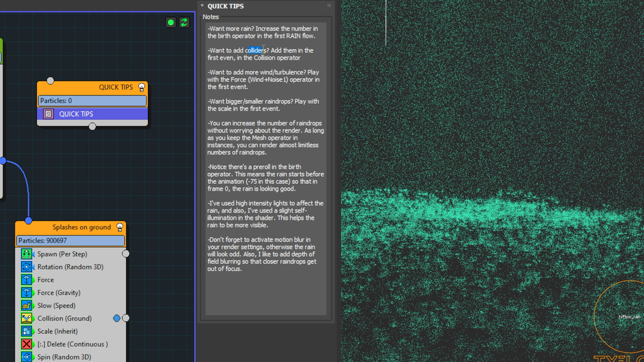Click the Spawn (Per Step) operator icon
Screen dimensions: 644x362
[x=27, y=254]
